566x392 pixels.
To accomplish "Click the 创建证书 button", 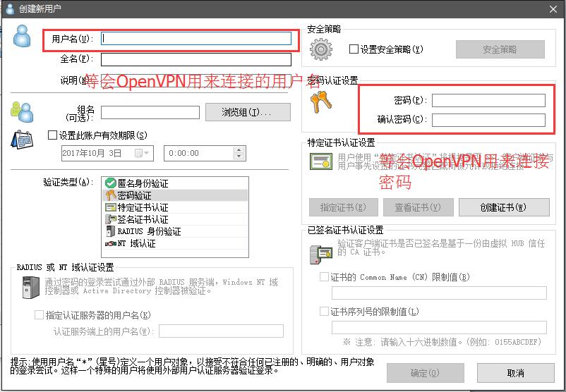I will 504,207.
